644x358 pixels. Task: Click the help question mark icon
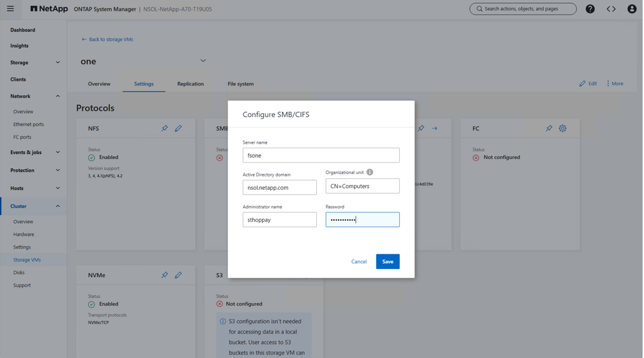(x=590, y=9)
